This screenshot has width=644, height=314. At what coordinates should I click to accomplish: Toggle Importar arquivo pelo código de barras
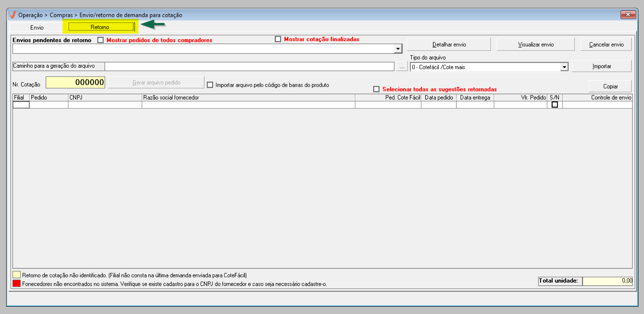click(210, 85)
